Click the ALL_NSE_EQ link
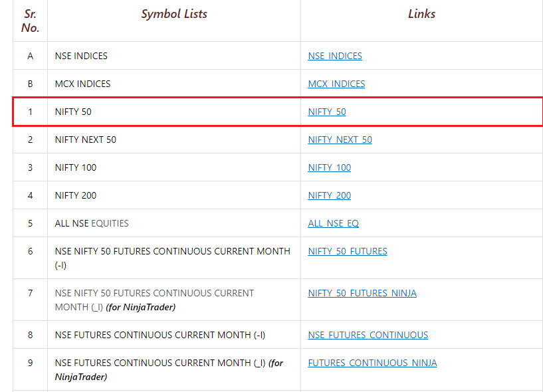The height and width of the screenshot is (392, 543). tap(333, 223)
